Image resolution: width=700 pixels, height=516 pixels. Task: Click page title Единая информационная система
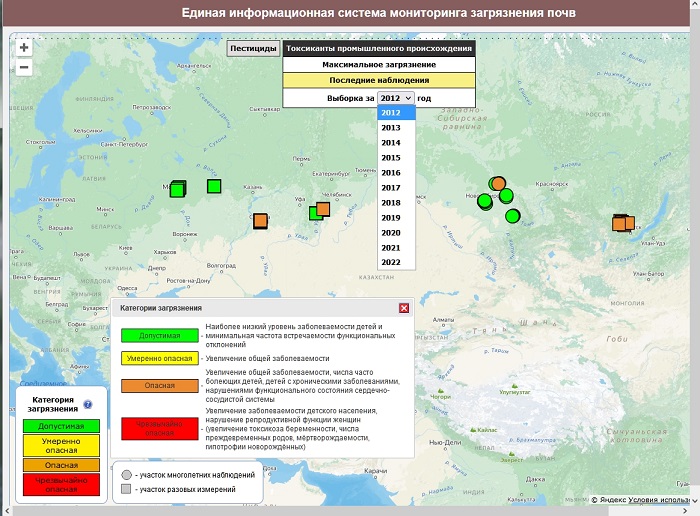(379, 12)
